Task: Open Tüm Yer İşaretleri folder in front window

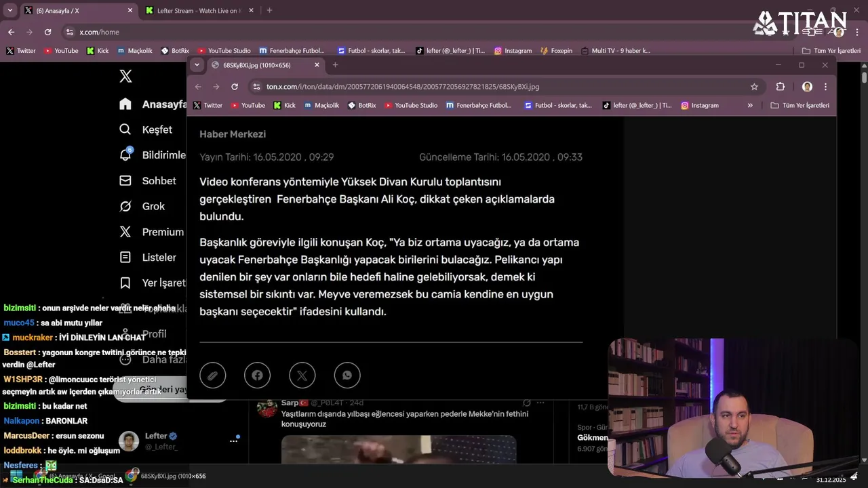Action: (800, 106)
